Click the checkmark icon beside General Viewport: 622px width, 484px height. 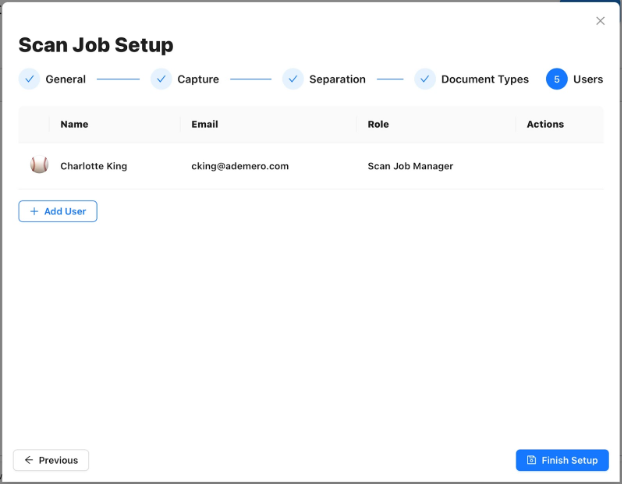[x=29, y=79]
